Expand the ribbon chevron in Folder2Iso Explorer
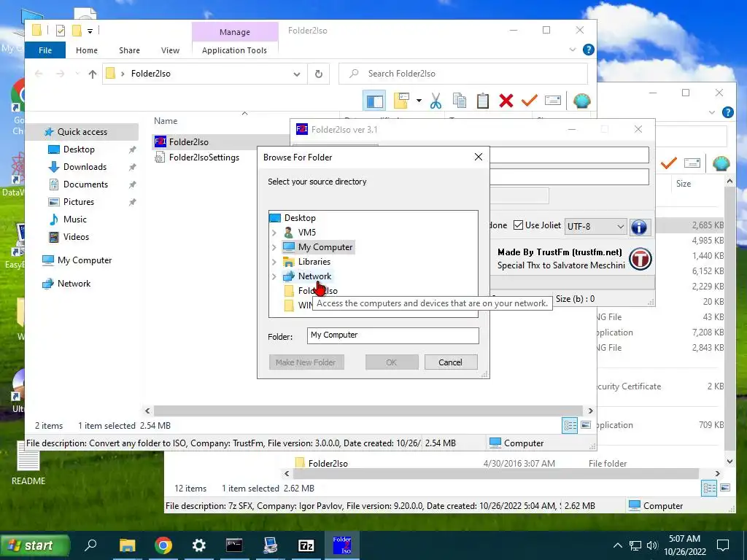The image size is (747, 560). coord(573,50)
